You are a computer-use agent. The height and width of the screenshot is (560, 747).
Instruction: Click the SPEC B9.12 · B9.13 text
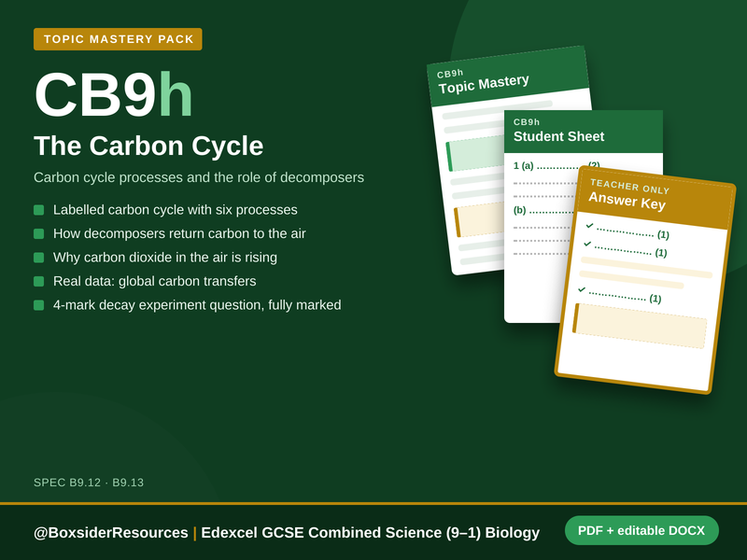click(89, 483)
